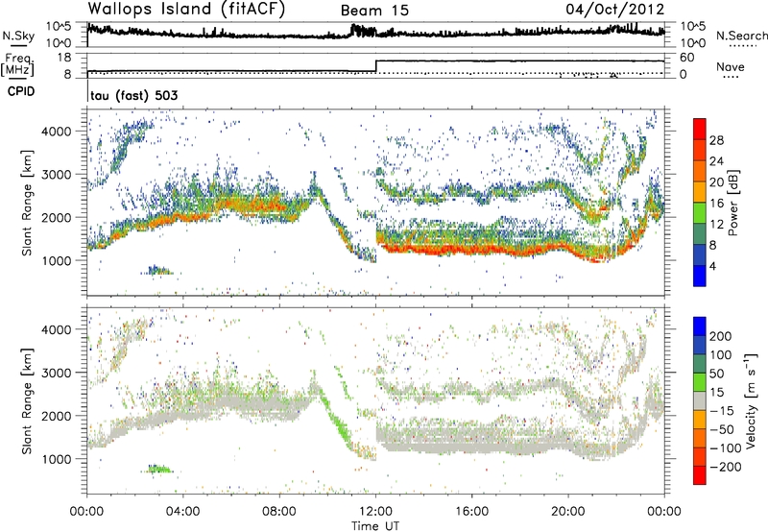Click the "Wallops Island (fitACF)" plot title
The width and height of the screenshot is (768, 532).
tap(186, 10)
